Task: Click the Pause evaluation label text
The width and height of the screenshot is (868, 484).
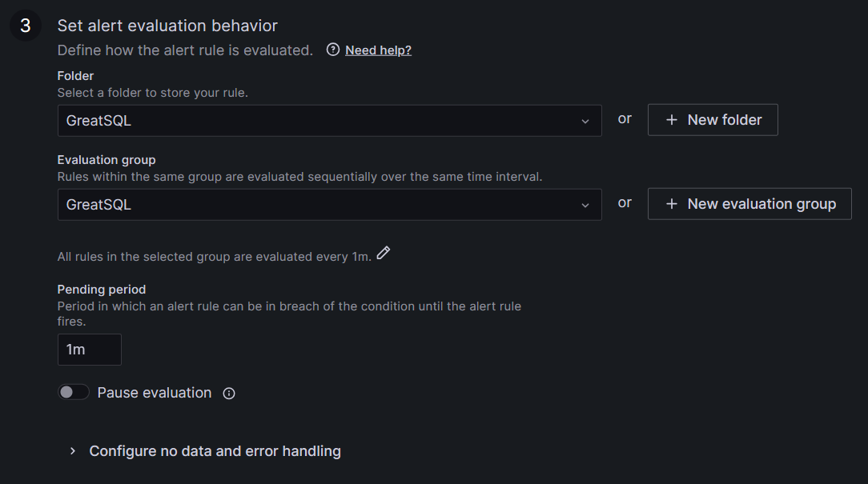Action: coord(155,393)
